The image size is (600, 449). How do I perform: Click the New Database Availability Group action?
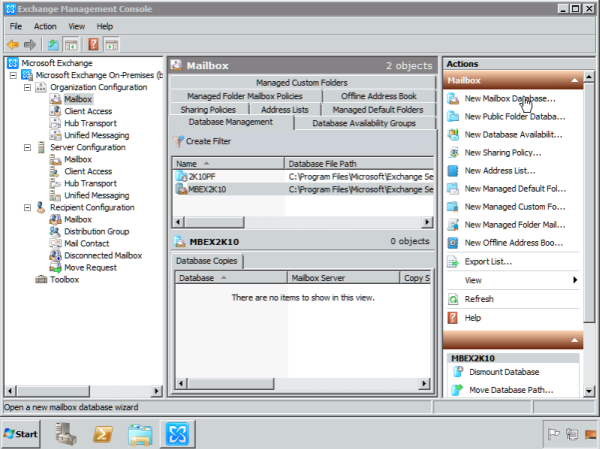(513, 135)
